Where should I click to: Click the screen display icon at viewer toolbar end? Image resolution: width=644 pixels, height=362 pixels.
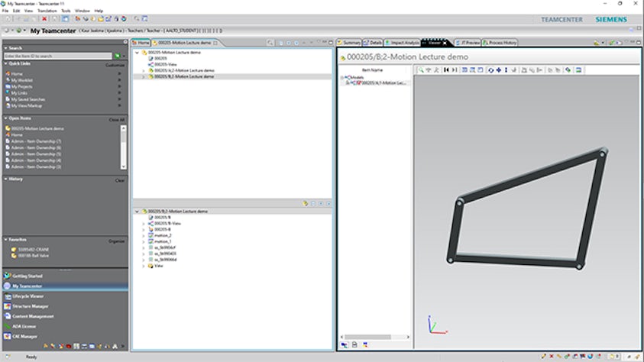[578, 70]
